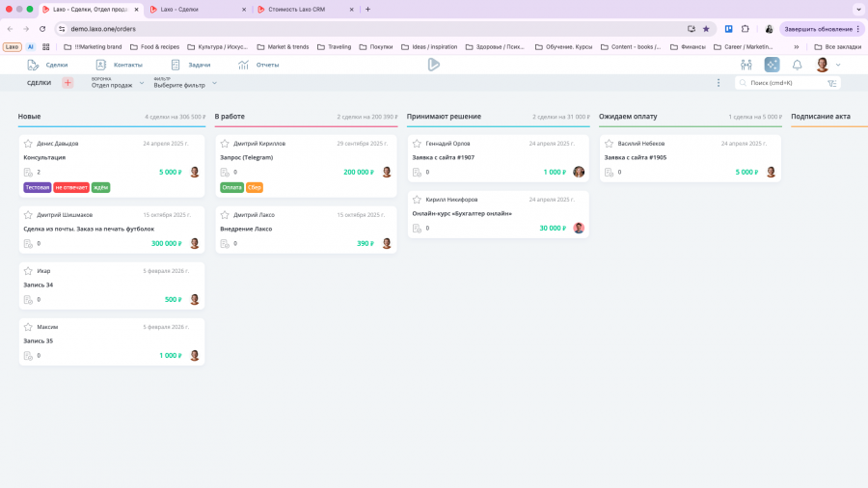Viewport: 868px width, 488px height.
Task: Click the filter icon inside the search box
Action: 831,83
